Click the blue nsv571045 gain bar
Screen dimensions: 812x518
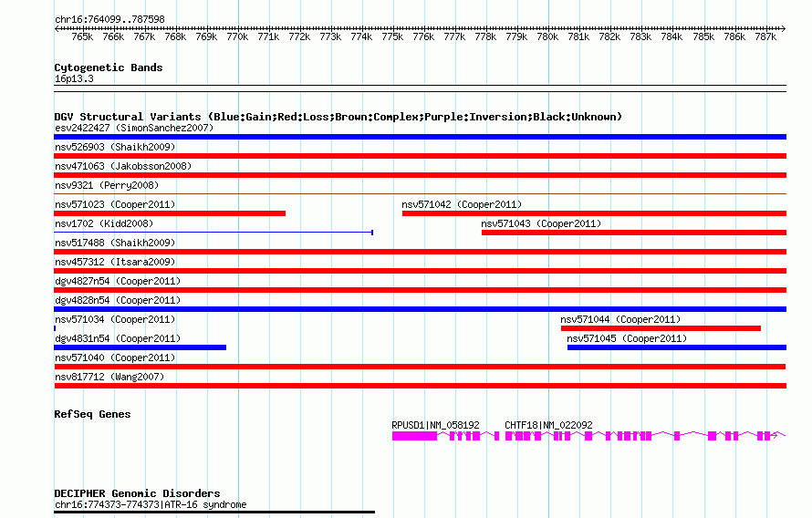point(677,347)
